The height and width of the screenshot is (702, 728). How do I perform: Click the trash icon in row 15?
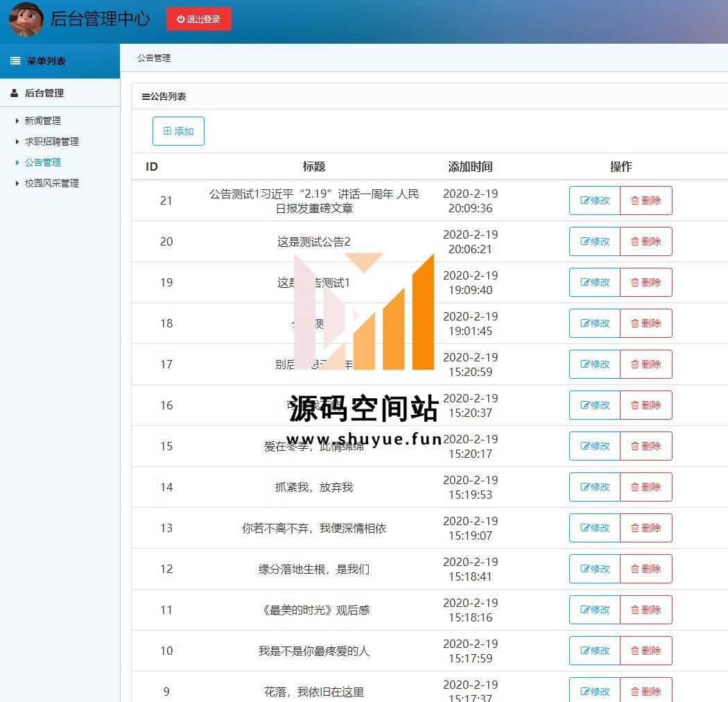point(634,446)
